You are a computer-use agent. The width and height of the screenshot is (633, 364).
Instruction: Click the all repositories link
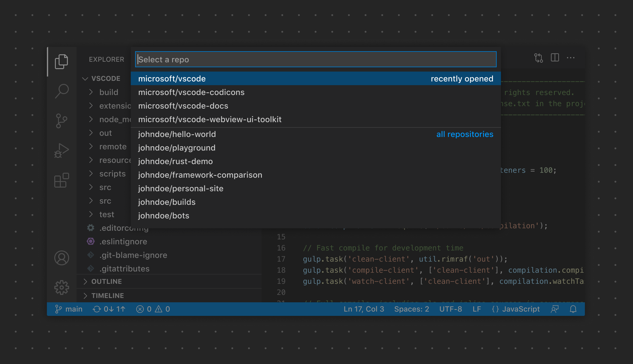point(464,134)
